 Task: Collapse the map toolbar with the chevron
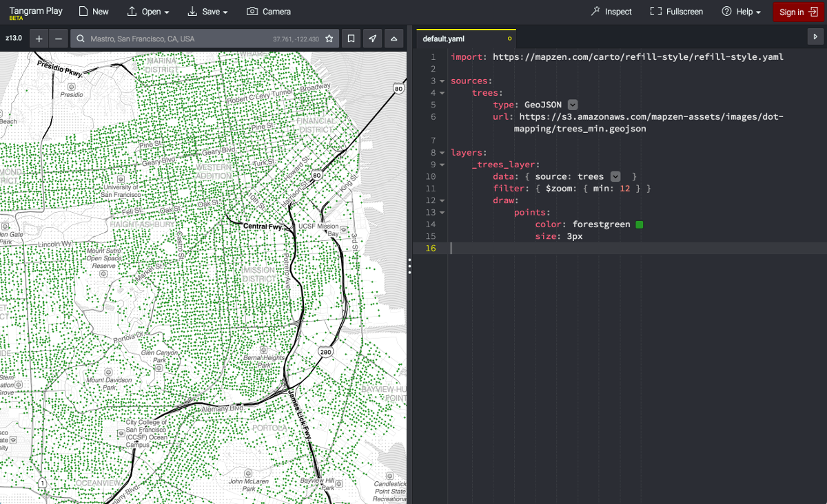click(x=394, y=39)
